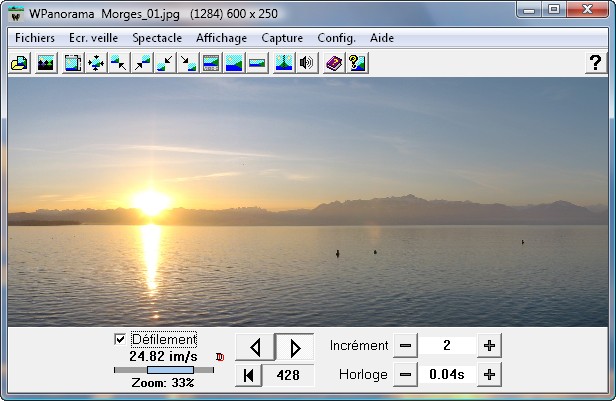Click the landscape picture icon in toolbar

[x=45, y=63]
